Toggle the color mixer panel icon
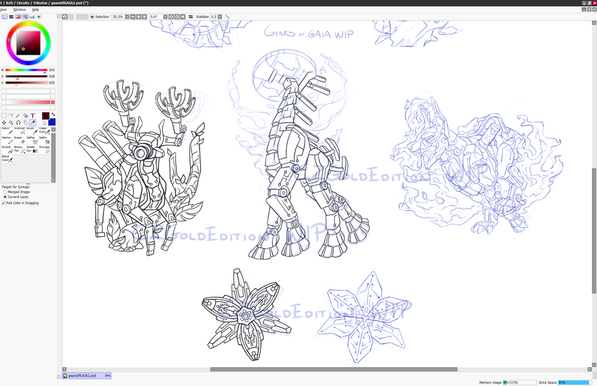This screenshot has width=597, height=386. (x=25, y=17)
